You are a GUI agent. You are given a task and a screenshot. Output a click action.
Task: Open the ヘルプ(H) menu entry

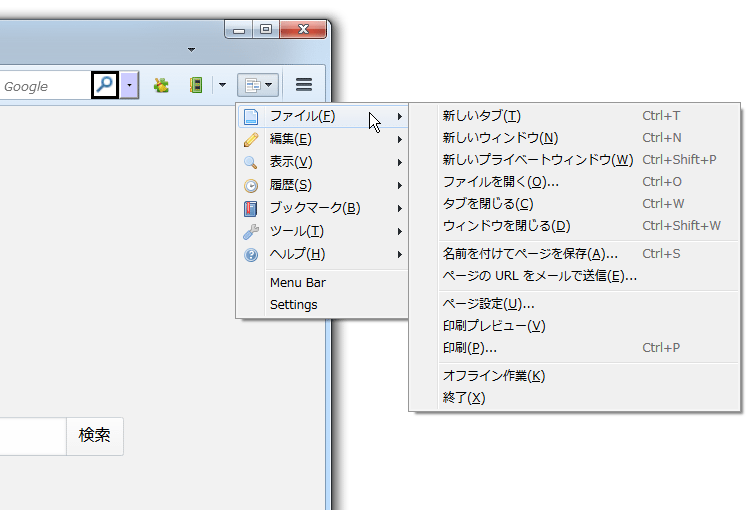323,254
